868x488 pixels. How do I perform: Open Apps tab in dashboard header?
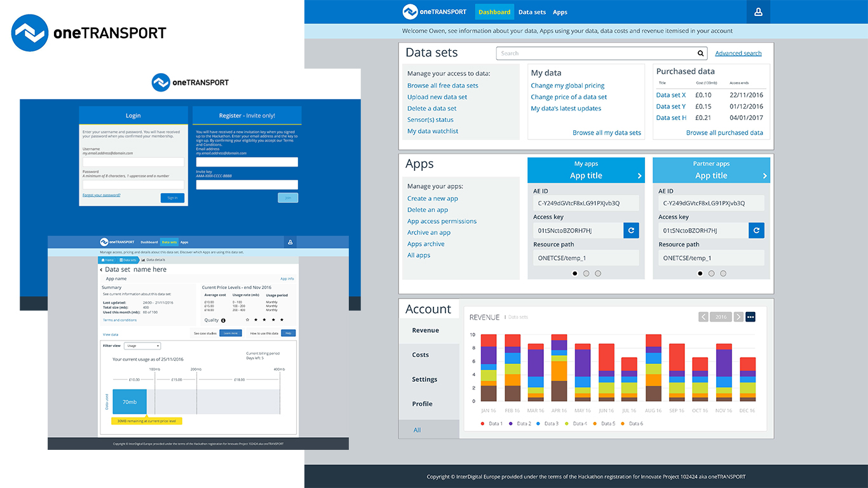click(x=560, y=12)
